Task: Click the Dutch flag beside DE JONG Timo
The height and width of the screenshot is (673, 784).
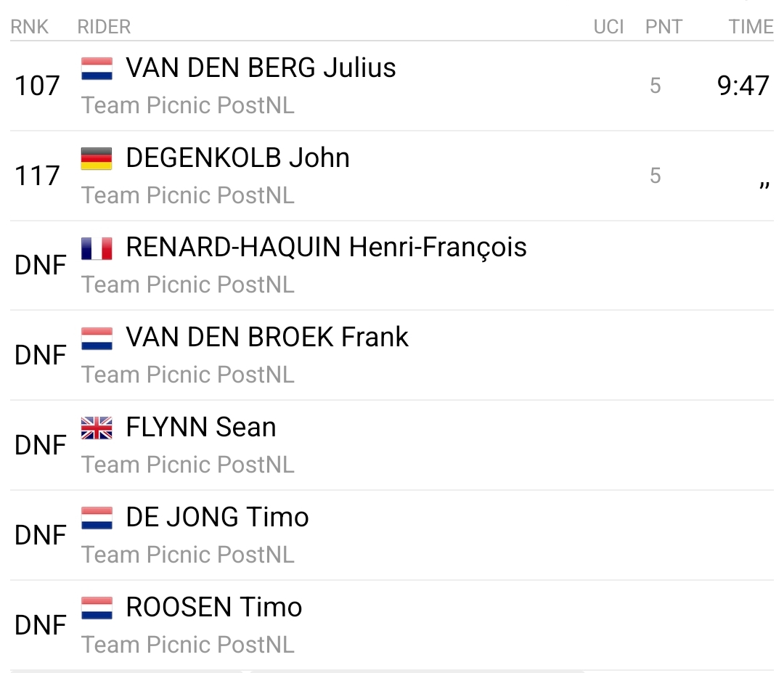Action: click(97, 519)
